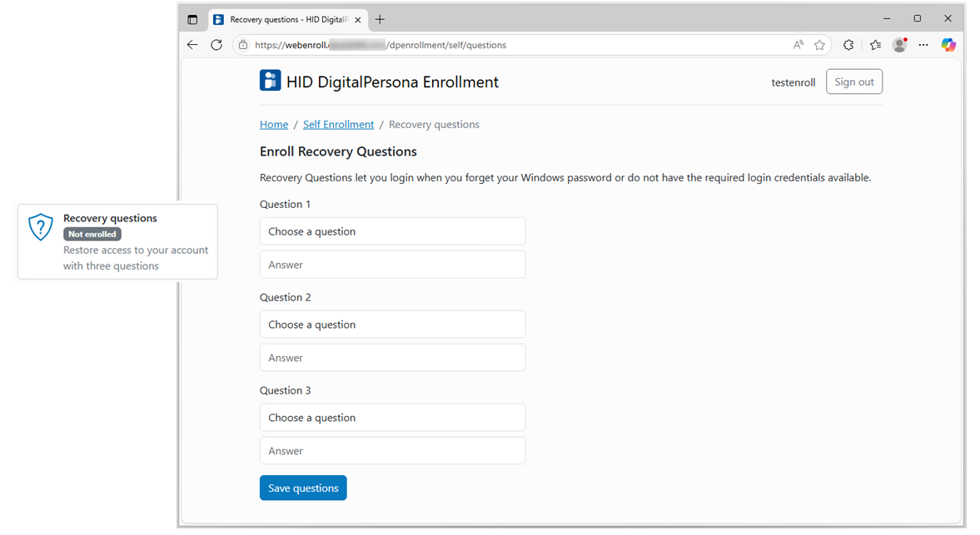Click the Read aloud icon
Screen dimensions: 980x535
(x=798, y=45)
